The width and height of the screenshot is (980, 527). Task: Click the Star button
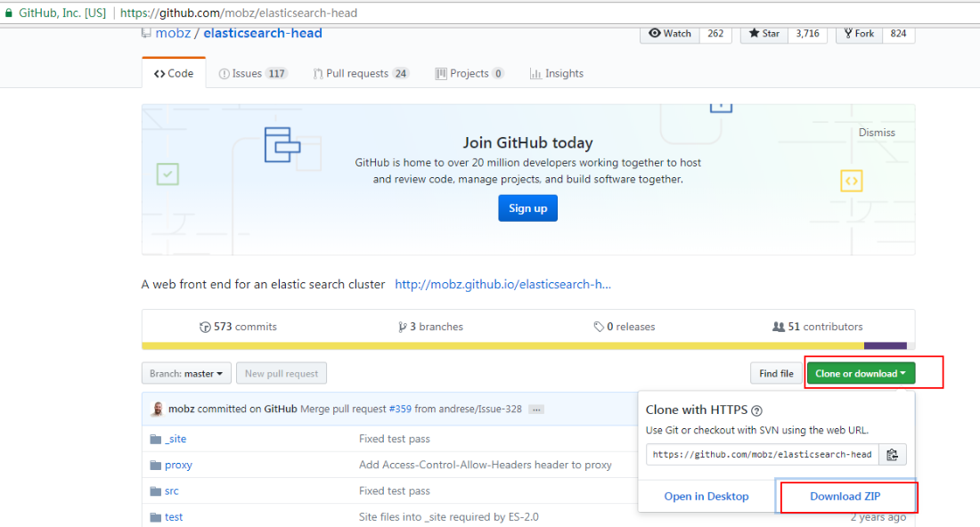click(x=764, y=34)
